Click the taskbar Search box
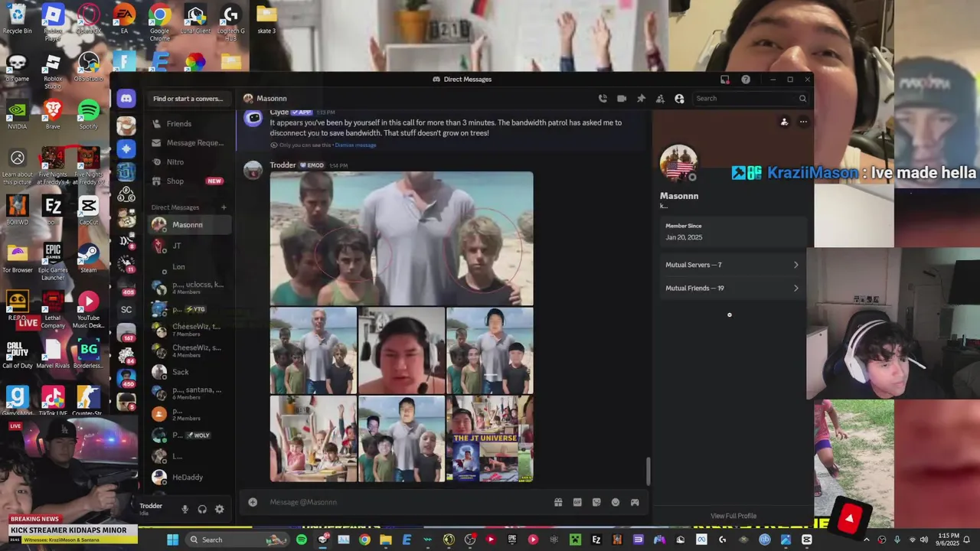Viewport: 980px width, 551px height. pos(237,540)
